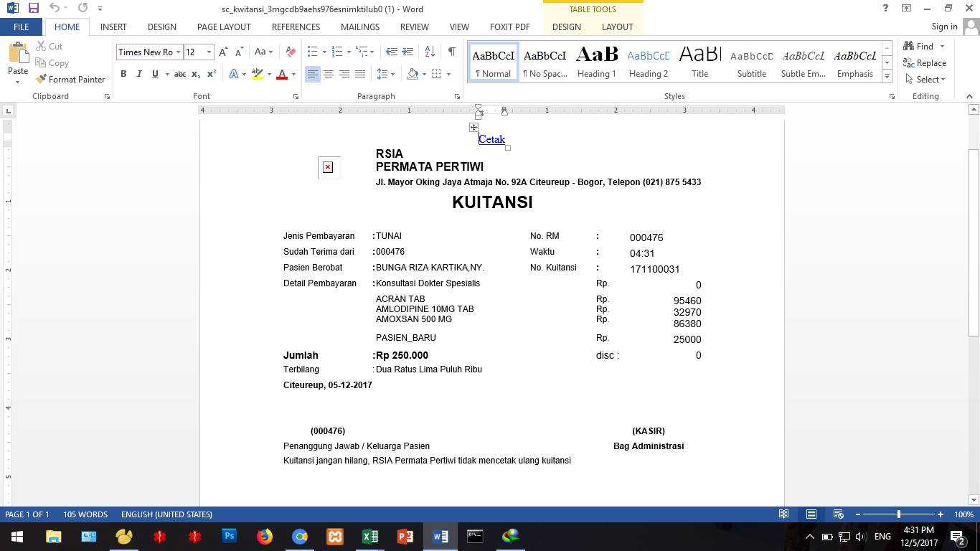Open Photoshop from the taskbar
Viewport: 980px width, 551px height.
coord(230,536)
